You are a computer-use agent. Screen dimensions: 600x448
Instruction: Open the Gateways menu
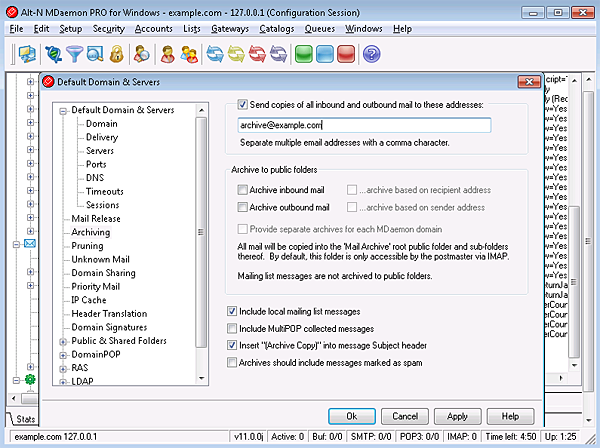230,29
